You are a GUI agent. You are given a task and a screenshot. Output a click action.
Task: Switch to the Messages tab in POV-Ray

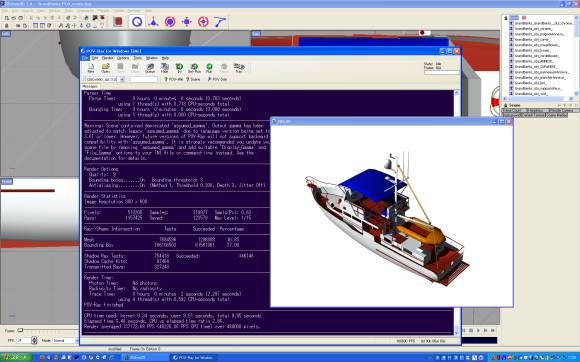90,87
